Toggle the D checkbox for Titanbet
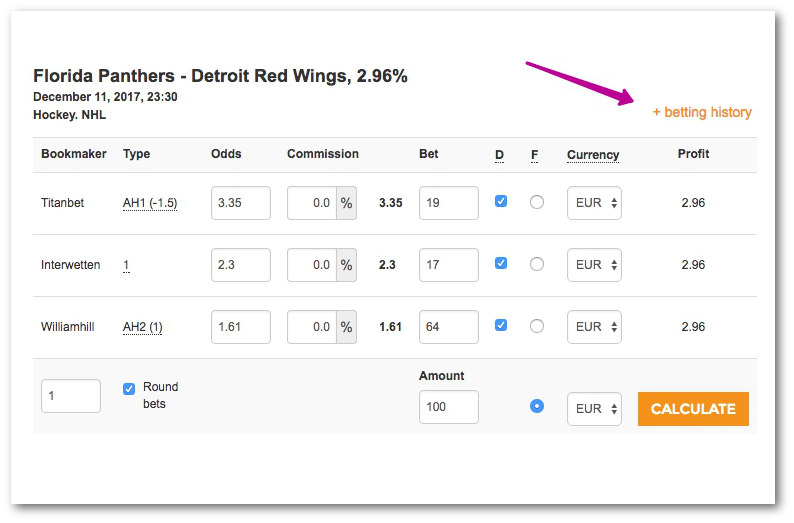Screen dimensions: 794x523 click(501, 202)
